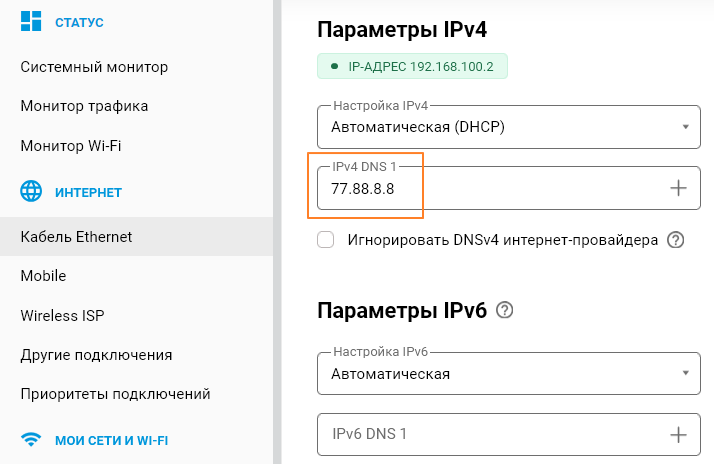
Task: Open help icon next to ignore DNSv4
Action: [677, 240]
